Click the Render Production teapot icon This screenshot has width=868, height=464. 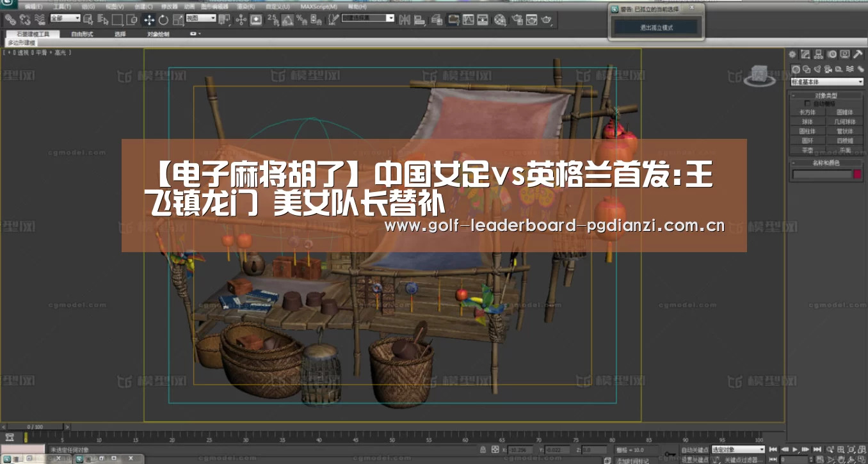[x=546, y=20]
